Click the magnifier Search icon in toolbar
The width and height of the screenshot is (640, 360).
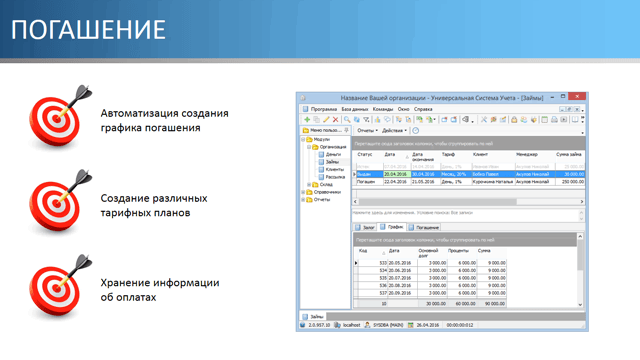[347, 120]
